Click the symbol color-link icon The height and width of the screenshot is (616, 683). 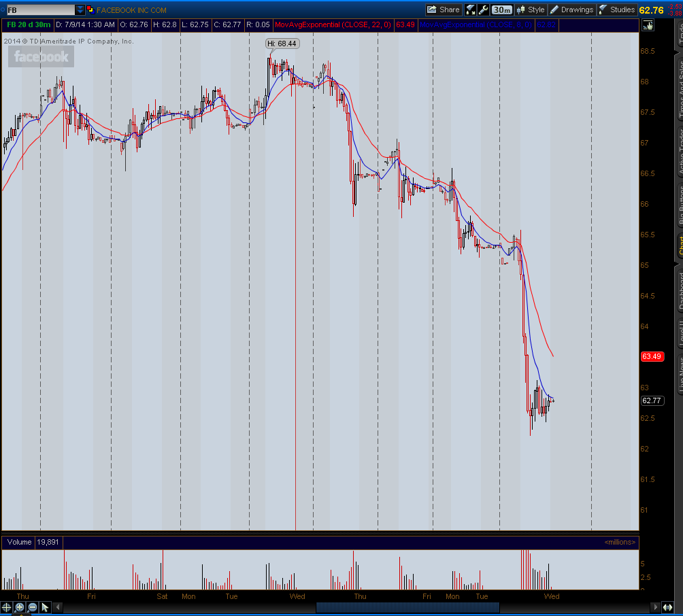[90, 10]
